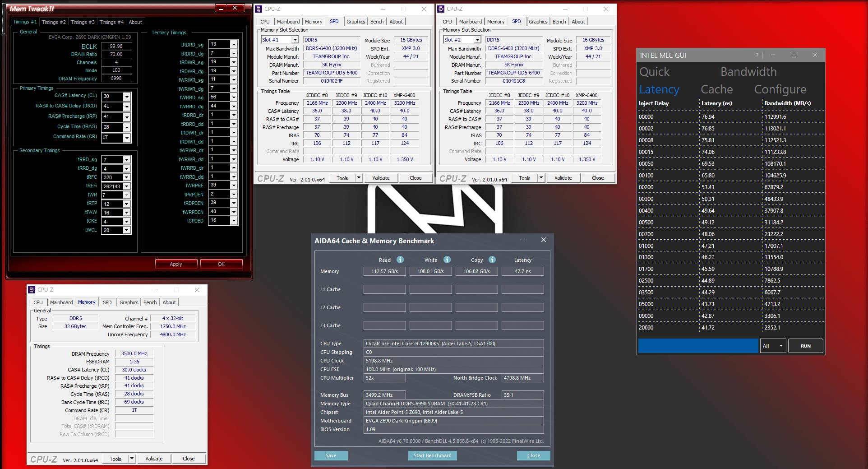
Task: Click the help question mark in Intel MLC GUI
Action: pos(757,55)
